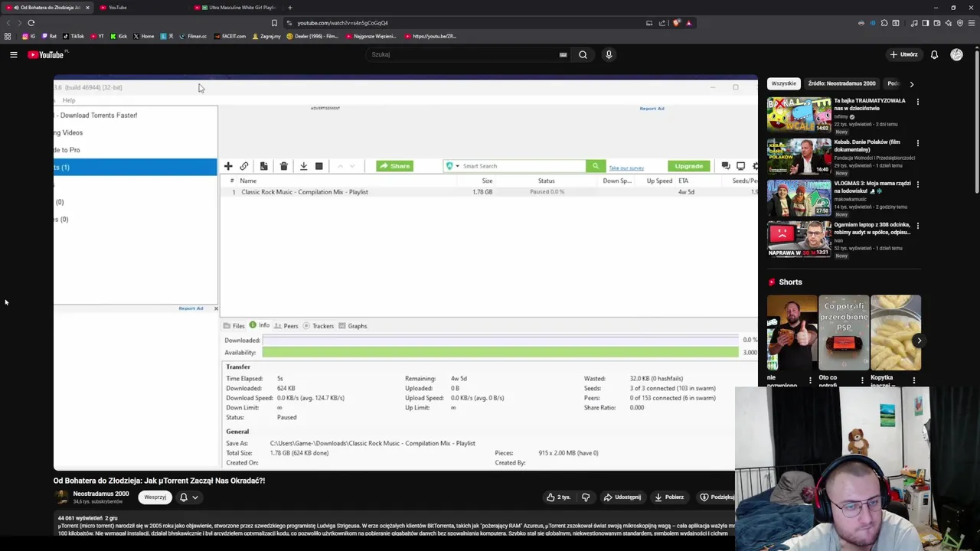Click the Pobierz download button
Image resolution: width=980 pixels, height=551 pixels.
coord(669,497)
